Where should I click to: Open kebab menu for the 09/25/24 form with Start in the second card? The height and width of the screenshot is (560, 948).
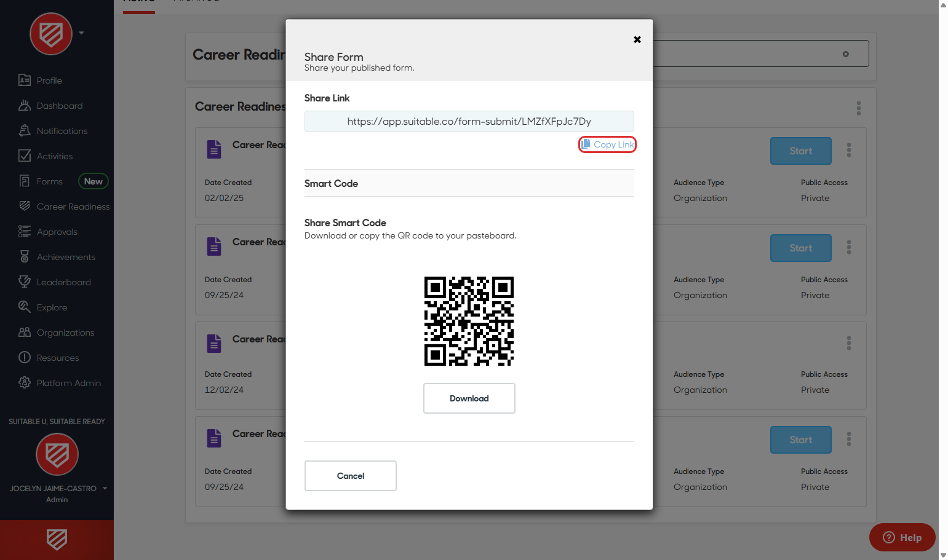[849, 247]
